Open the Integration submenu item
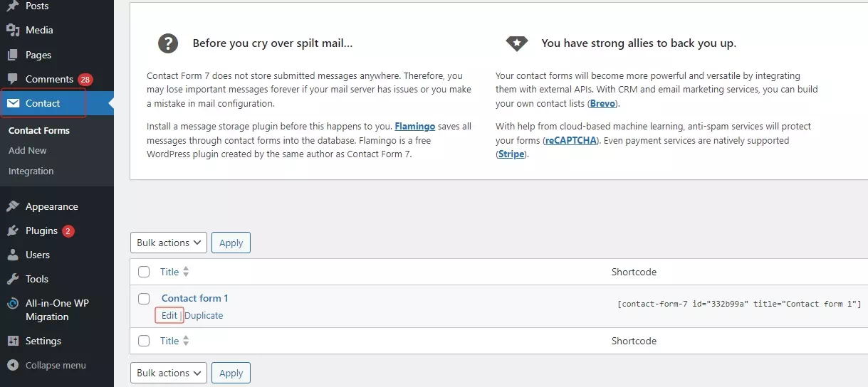The image size is (868, 387). pos(31,171)
